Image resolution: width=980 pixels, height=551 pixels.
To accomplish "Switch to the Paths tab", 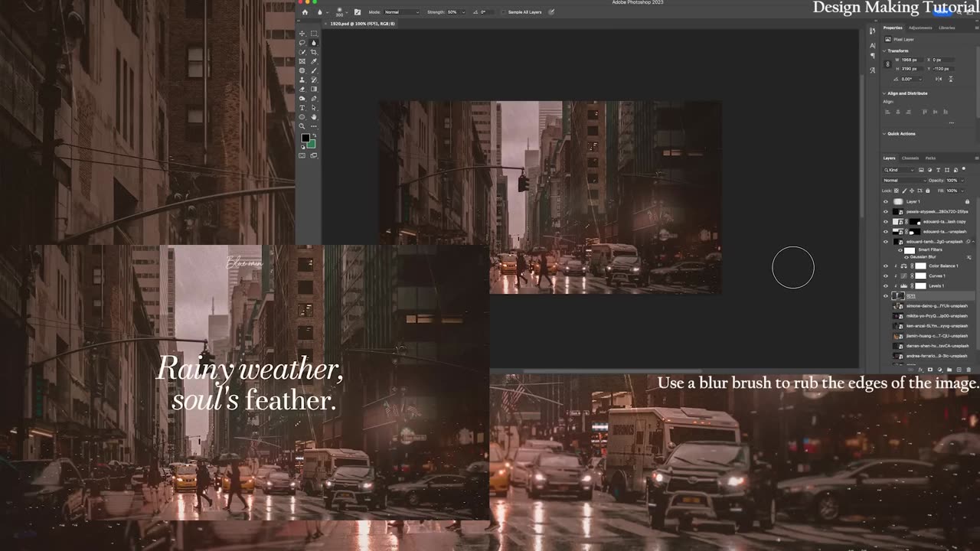I will 930,158.
